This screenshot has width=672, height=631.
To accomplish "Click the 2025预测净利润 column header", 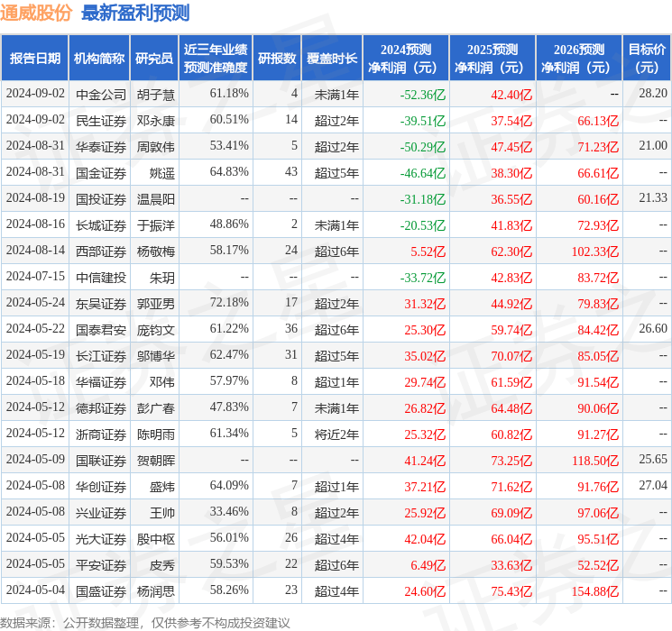I will [x=492, y=59].
